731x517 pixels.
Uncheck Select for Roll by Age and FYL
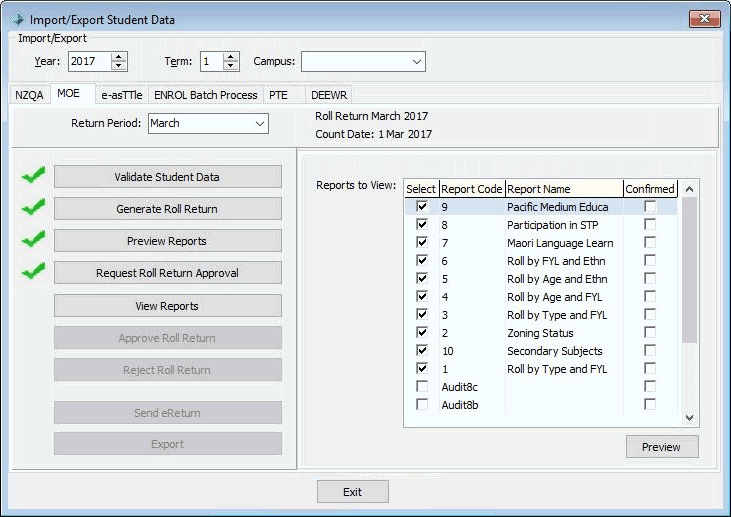coord(422,296)
